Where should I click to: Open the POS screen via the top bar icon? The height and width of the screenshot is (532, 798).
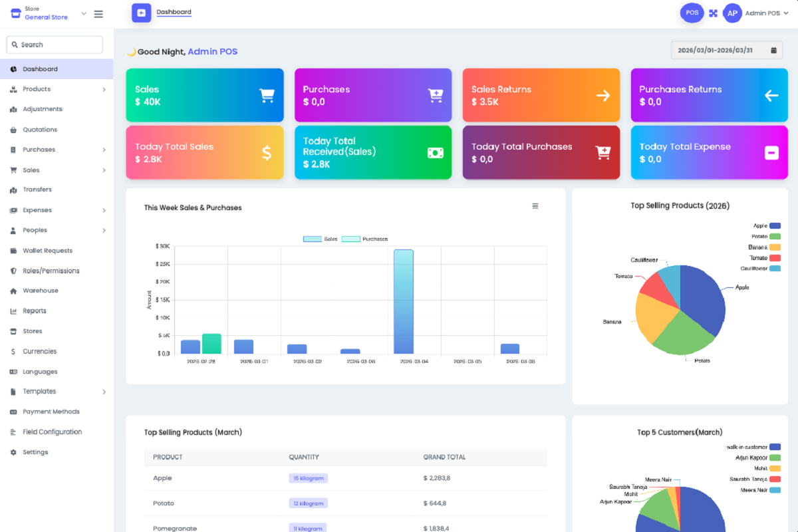click(x=692, y=13)
